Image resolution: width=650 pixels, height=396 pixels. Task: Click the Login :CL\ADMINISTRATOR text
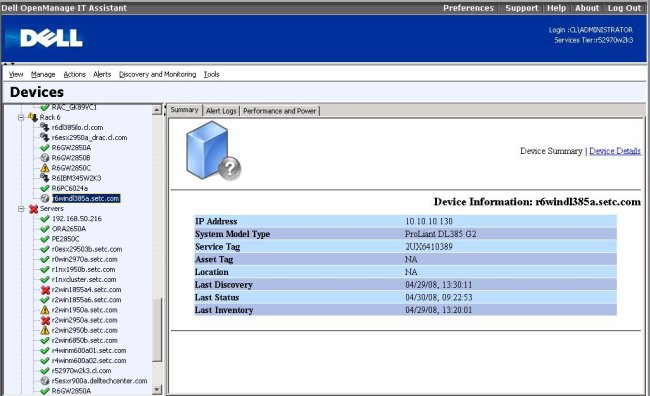(591, 30)
